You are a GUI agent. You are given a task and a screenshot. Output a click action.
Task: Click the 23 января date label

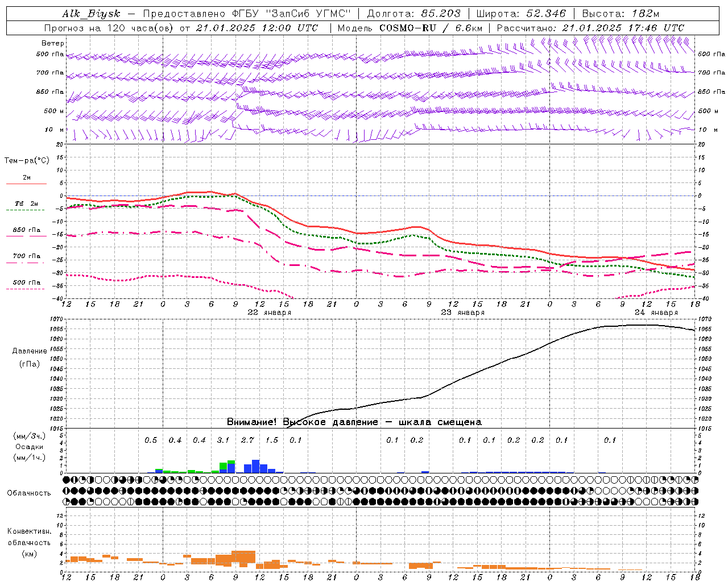click(x=462, y=312)
